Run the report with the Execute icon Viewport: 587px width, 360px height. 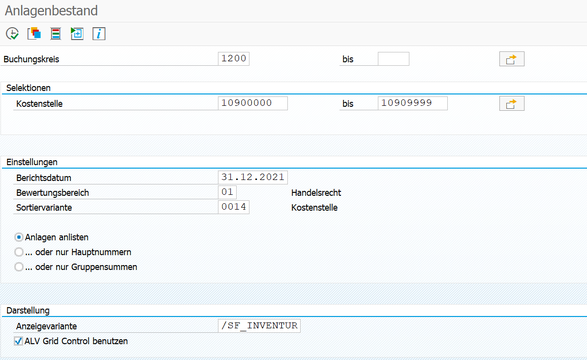click(12, 34)
